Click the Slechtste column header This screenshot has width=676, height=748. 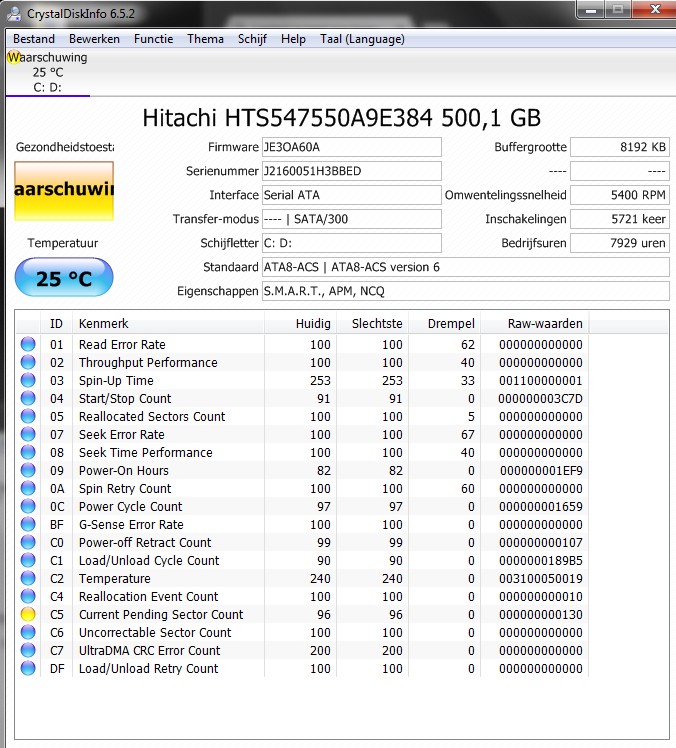(373, 323)
